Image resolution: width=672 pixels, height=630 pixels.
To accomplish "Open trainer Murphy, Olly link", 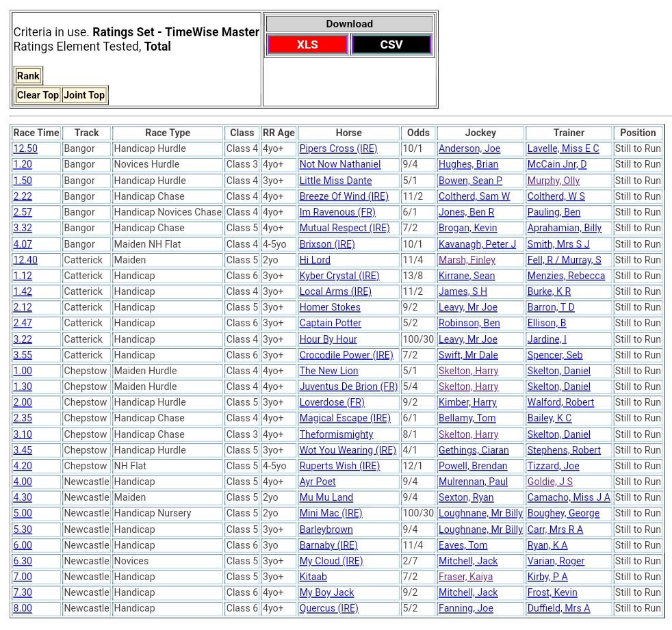I will pyautogui.click(x=553, y=181).
